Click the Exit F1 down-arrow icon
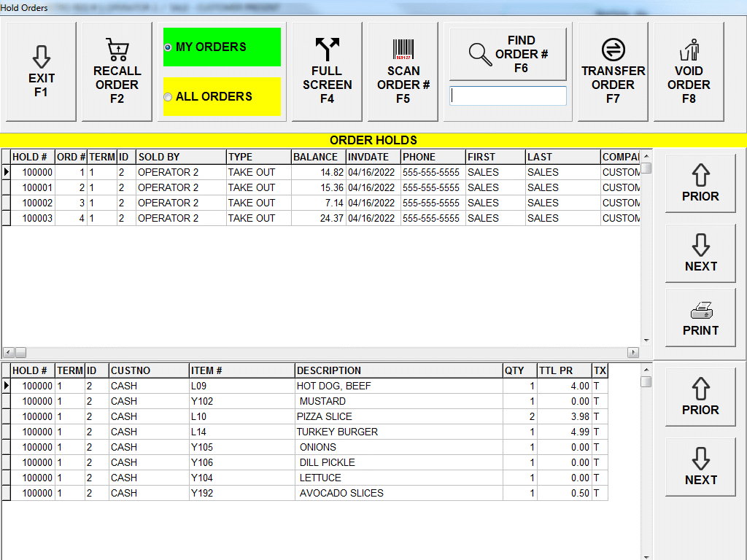 (42, 57)
